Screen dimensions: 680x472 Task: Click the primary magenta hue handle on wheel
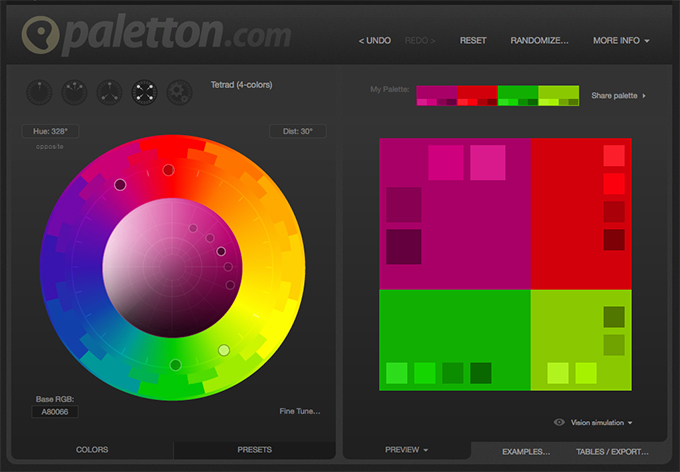pos(120,185)
